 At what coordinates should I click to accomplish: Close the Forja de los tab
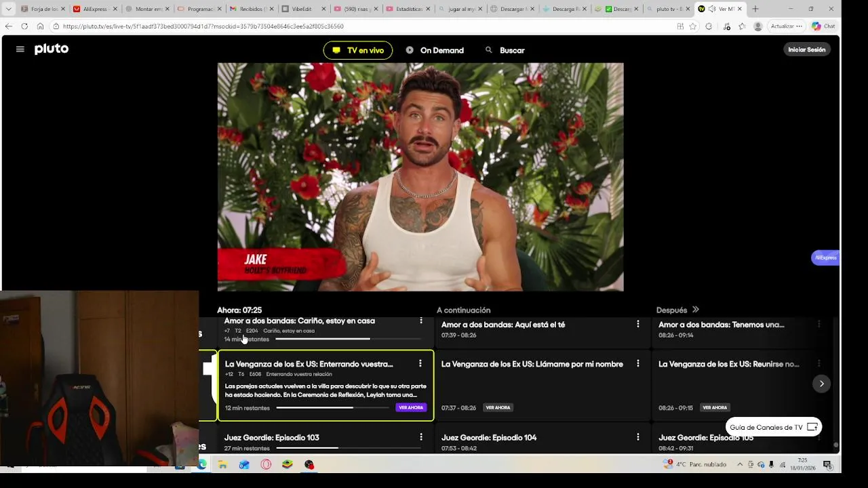point(64,9)
